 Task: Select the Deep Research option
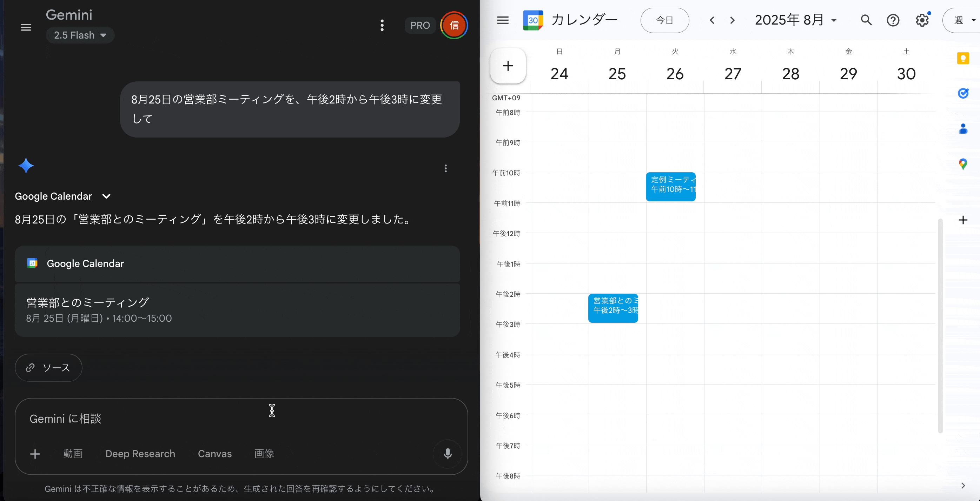(140, 454)
